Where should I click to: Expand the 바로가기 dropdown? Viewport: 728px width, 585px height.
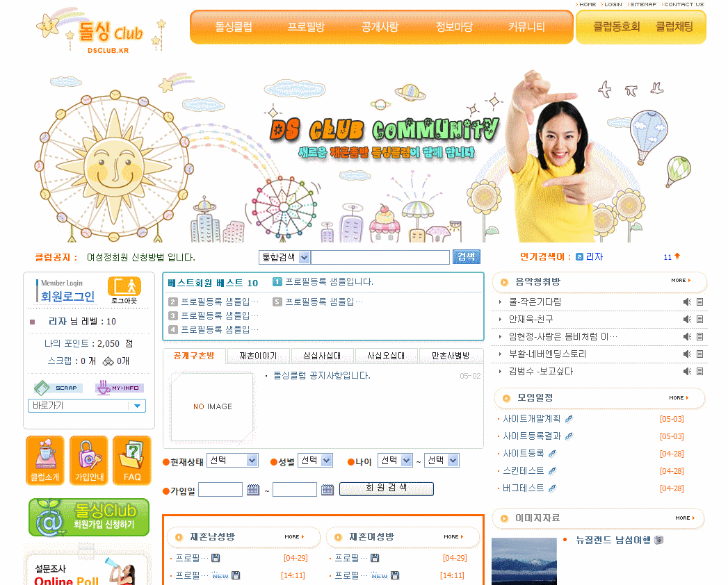click(x=87, y=406)
